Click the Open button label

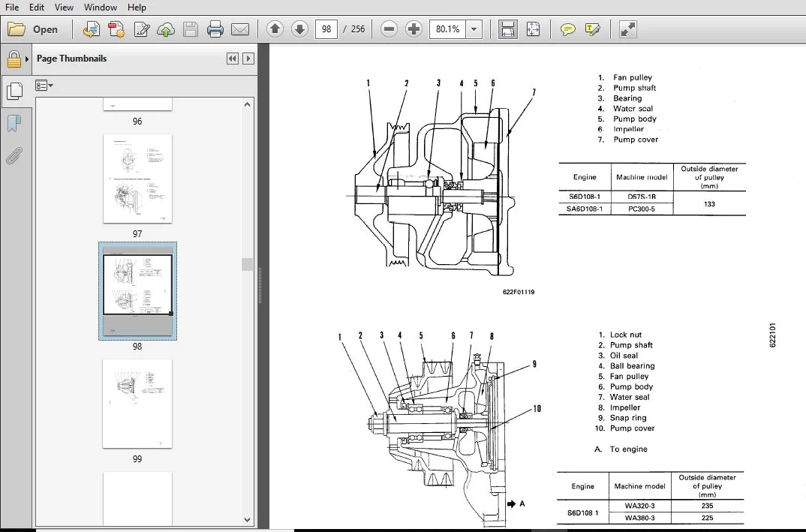(x=45, y=29)
